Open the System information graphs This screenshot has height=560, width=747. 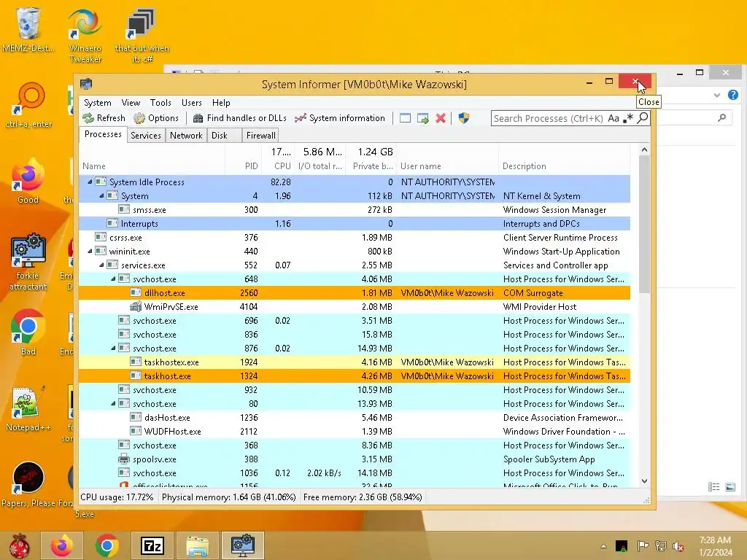click(x=340, y=118)
